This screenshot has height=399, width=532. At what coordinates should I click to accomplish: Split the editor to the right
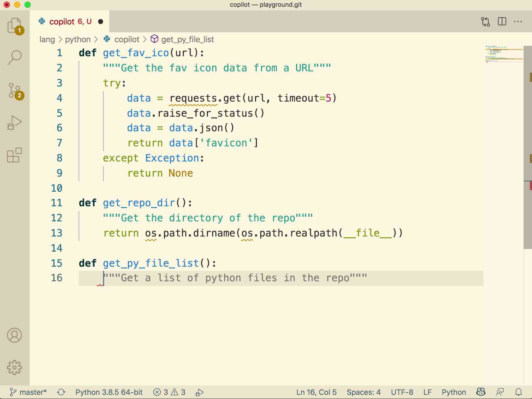coord(502,21)
